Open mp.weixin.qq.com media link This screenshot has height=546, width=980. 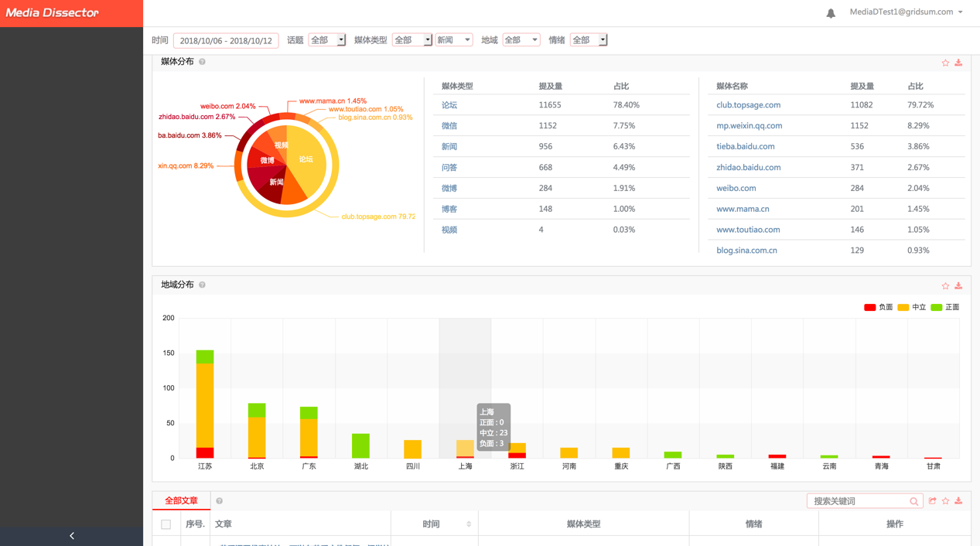749,126
